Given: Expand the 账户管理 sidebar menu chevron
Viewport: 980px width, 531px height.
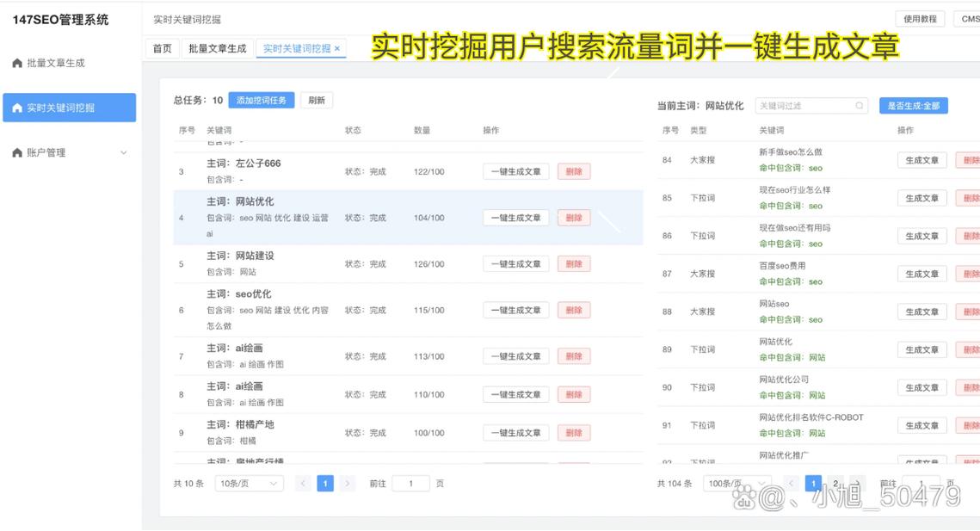Looking at the screenshot, I should (124, 152).
